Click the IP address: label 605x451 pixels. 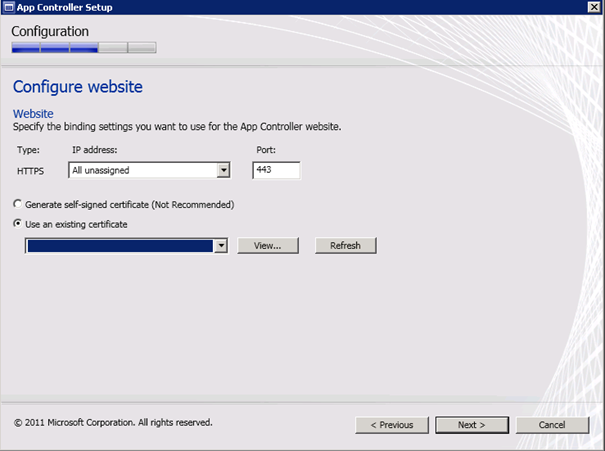(x=95, y=150)
